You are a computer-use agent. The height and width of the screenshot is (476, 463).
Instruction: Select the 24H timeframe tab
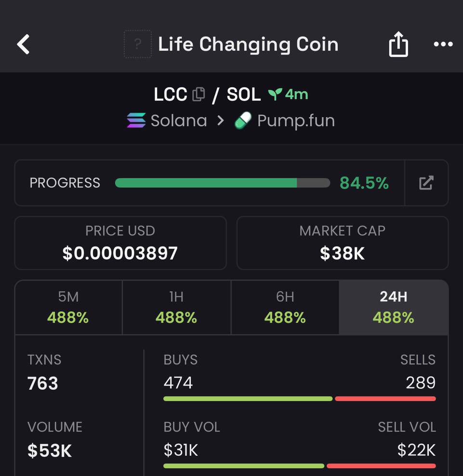394,307
